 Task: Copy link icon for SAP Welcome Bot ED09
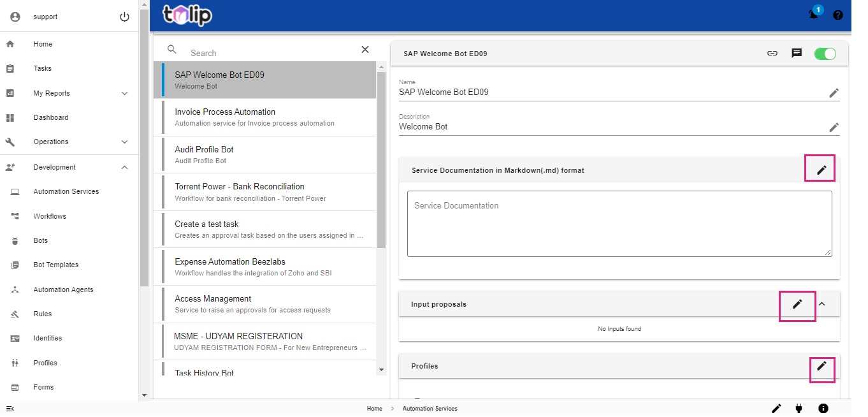point(772,54)
